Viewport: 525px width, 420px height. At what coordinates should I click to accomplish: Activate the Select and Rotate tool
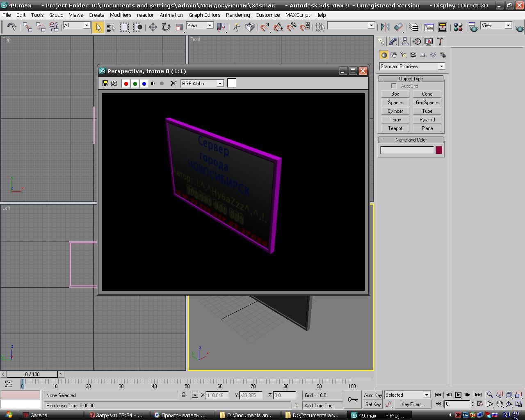166,27
